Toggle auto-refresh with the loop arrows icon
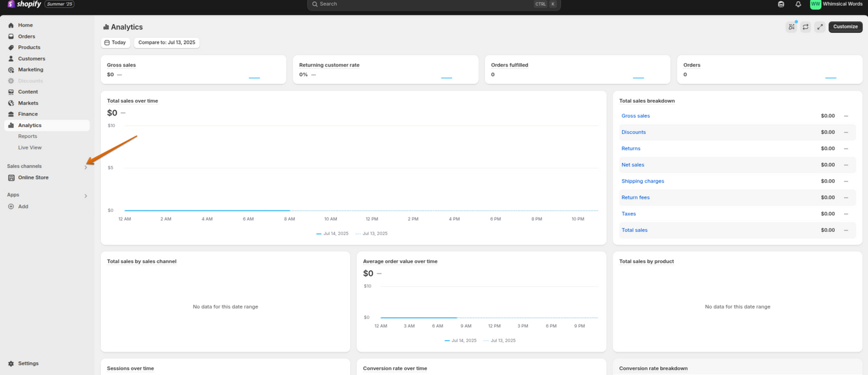868x375 pixels. [x=806, y=26]
